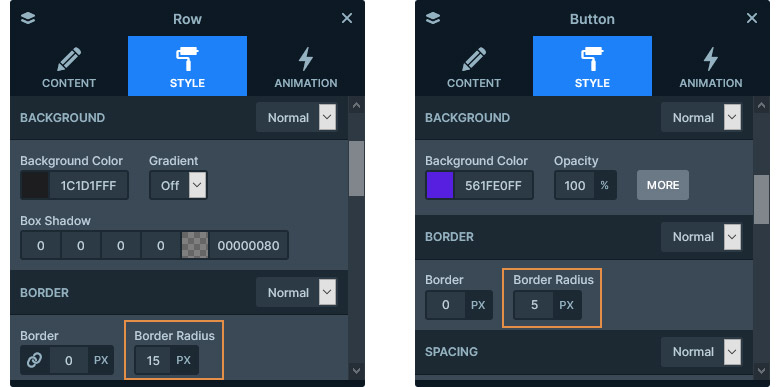The width and height of the screenshot is (780, 387).
Task: Click the checkered Box Shadow color swatch
Action: pos(195,245)
